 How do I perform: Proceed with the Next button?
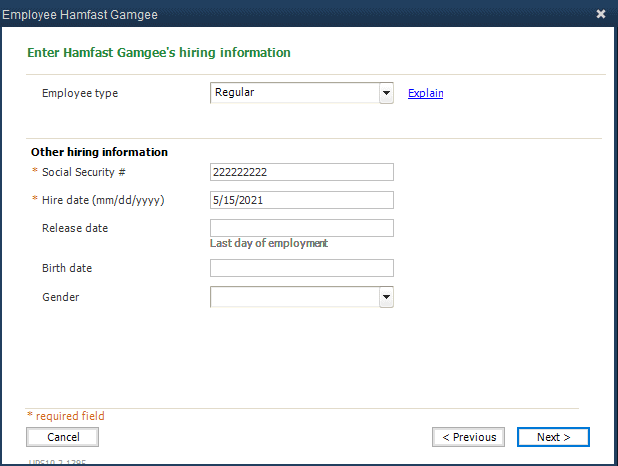pos(553,437)
